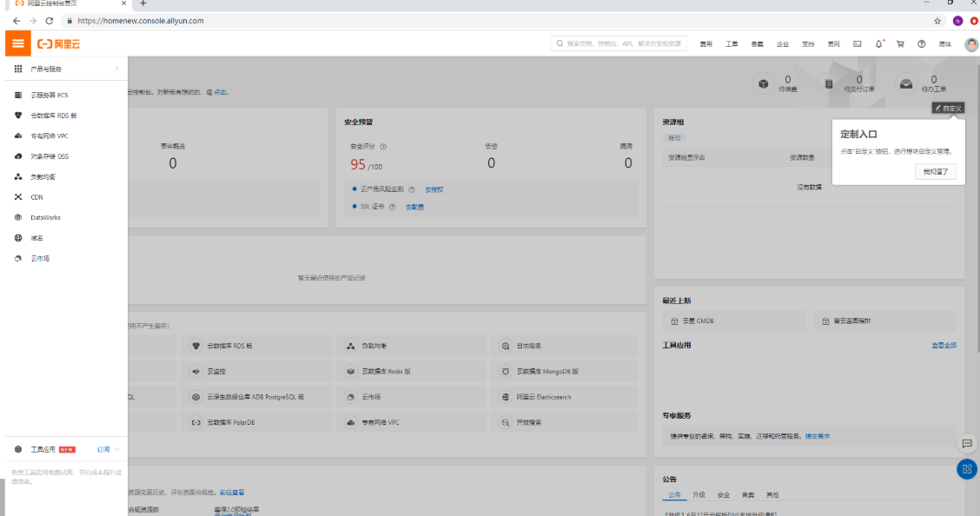
Task: Click the 对象存储 OSS icon in sidebar
Action: pos(18,156)
